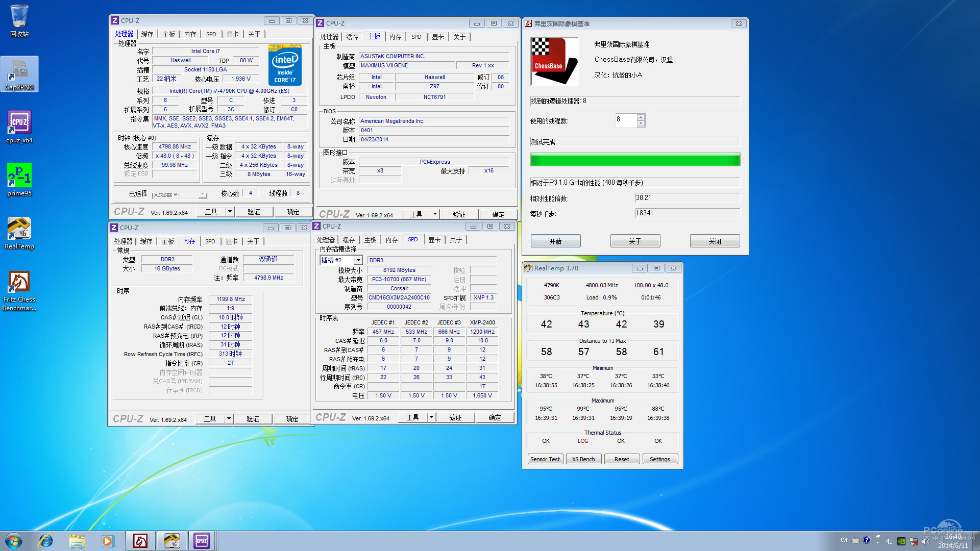Click the 4798.88 MHz core speed value
This screenshot has width=980, height=551.
click(x=175, y=146)
